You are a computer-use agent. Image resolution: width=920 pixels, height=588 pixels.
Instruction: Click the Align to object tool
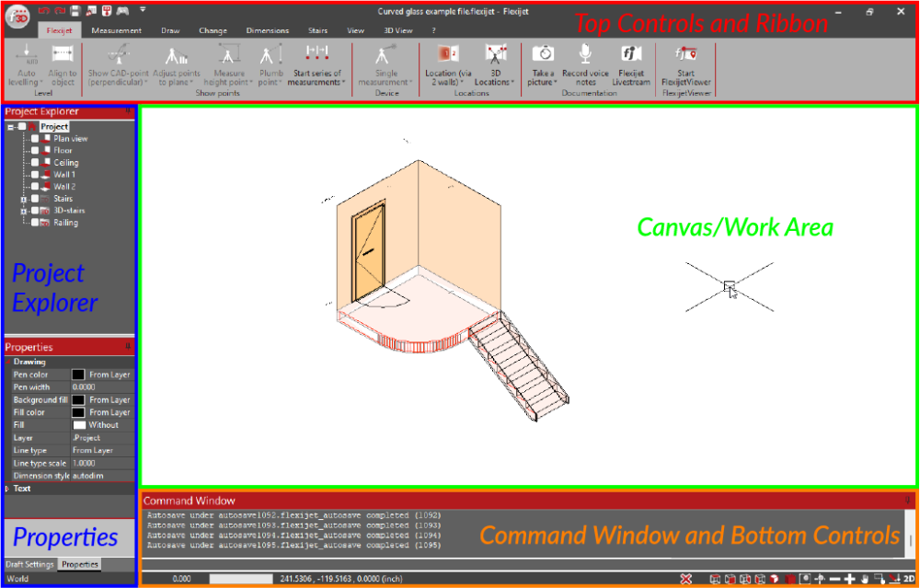coord(63,64)
